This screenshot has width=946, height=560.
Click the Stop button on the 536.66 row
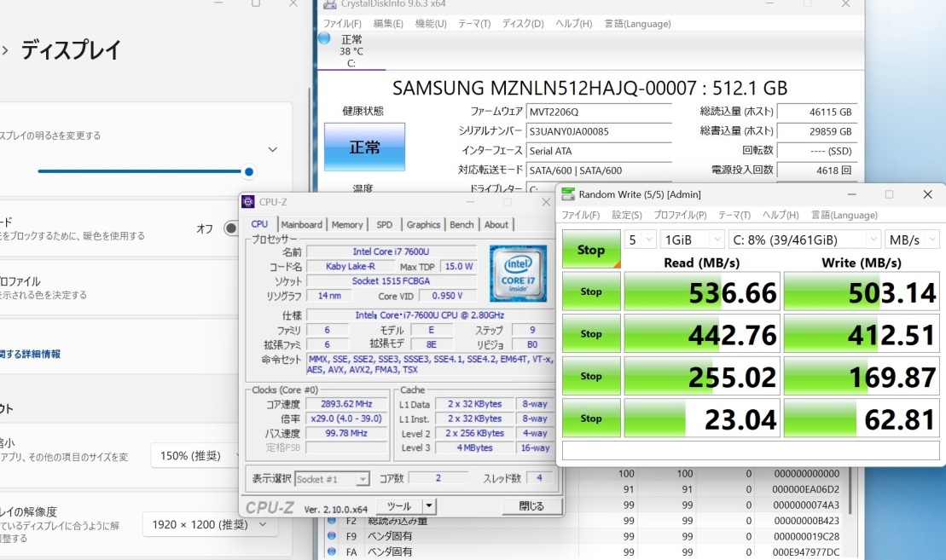coord(591,292)
